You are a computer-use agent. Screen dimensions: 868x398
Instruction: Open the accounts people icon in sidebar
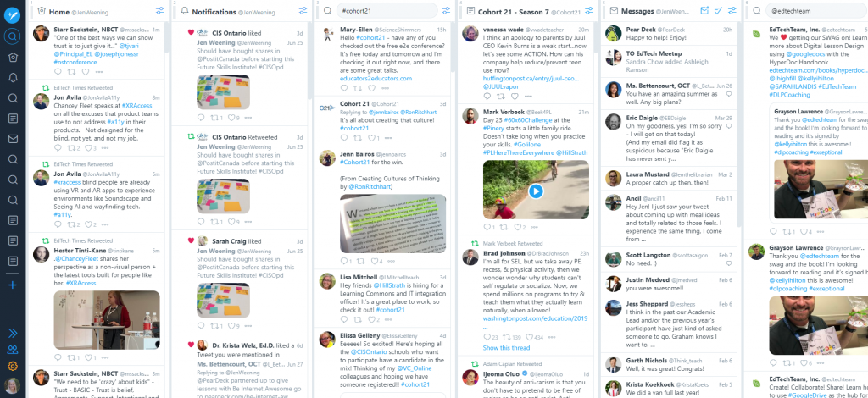[x=13, y=350]
